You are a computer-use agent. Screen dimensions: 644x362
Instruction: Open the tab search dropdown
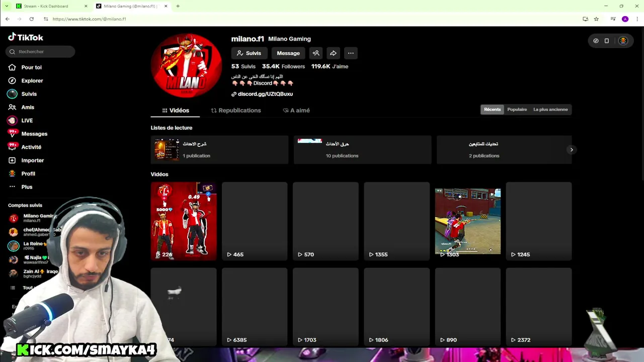7,6
